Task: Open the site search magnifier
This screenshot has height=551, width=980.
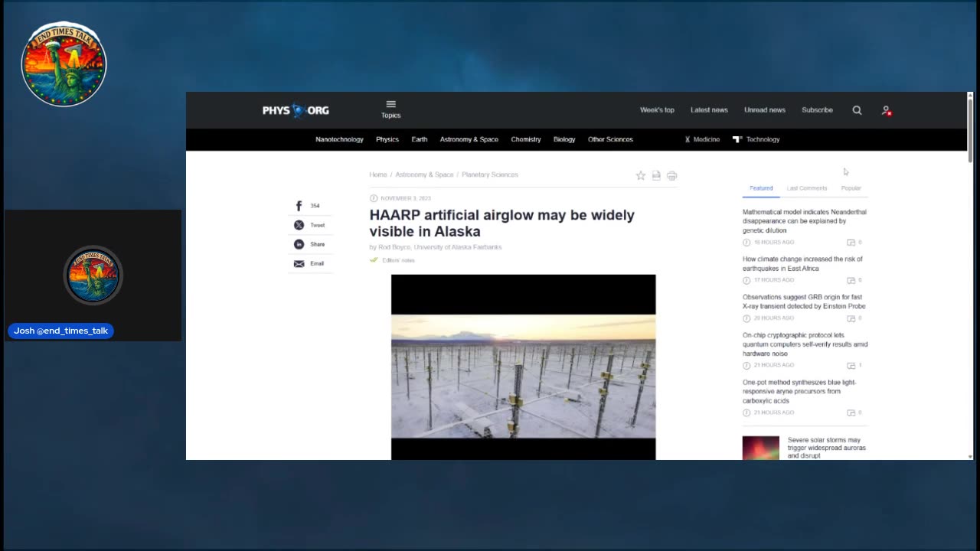Action: click(x=857, y=110)
